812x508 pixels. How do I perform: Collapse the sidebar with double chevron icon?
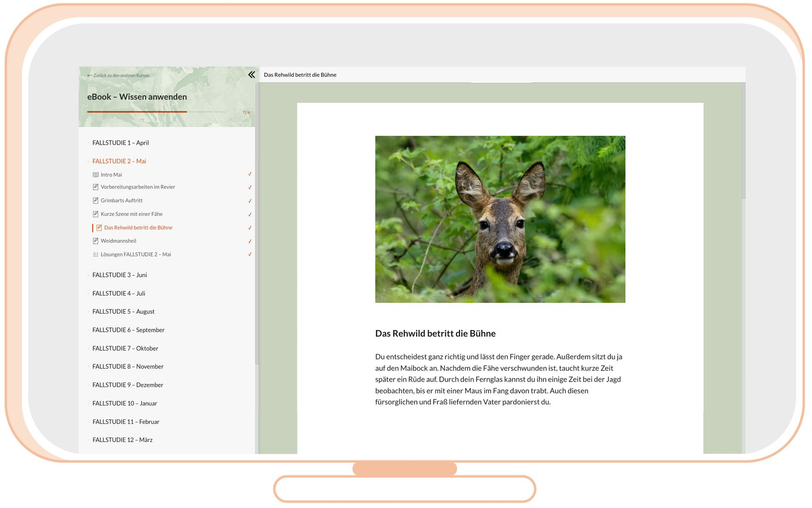[251, 75]
